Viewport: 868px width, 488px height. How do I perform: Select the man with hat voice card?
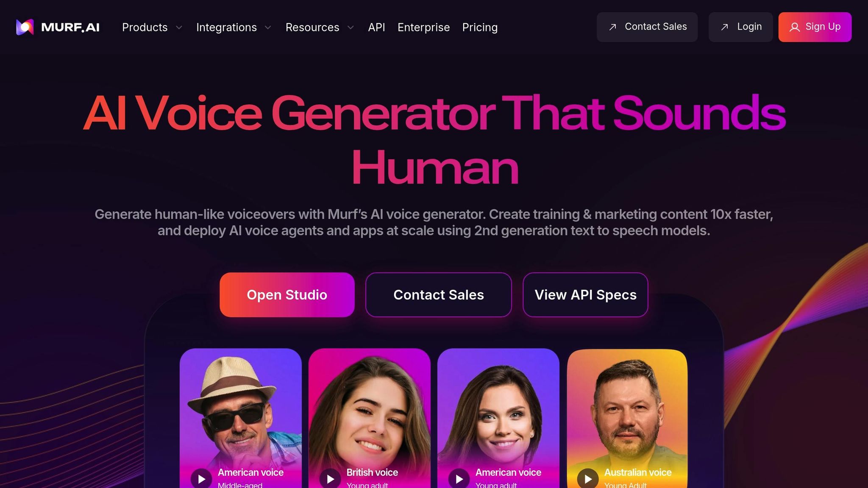coord(241,418)
